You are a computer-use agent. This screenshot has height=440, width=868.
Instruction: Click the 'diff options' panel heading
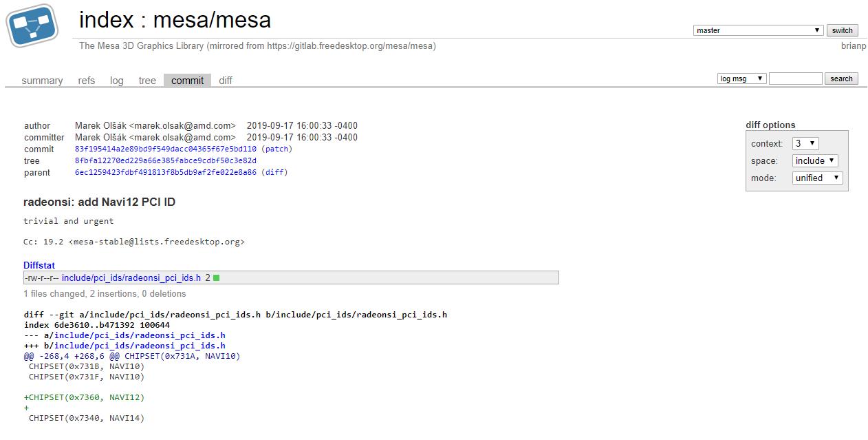[x=770, y=125]
